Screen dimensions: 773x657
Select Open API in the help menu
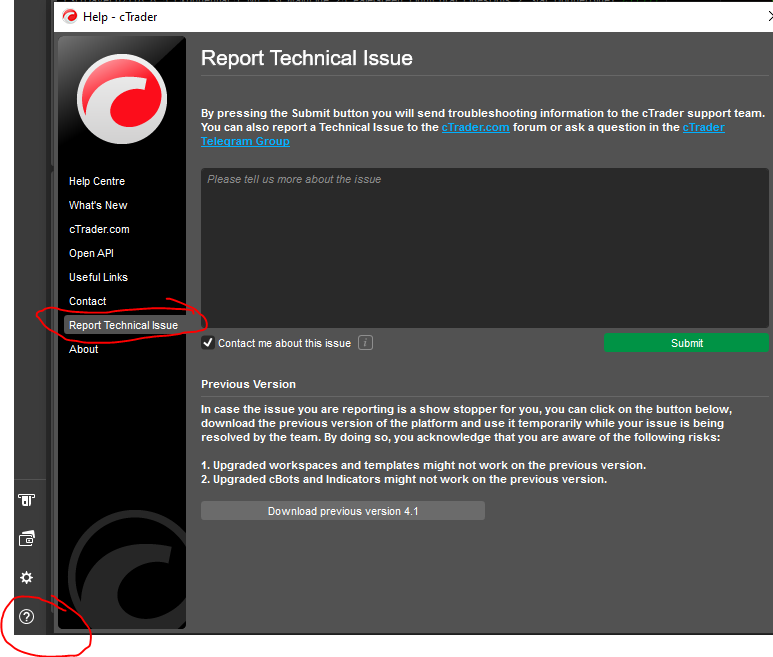coord(91,253)
